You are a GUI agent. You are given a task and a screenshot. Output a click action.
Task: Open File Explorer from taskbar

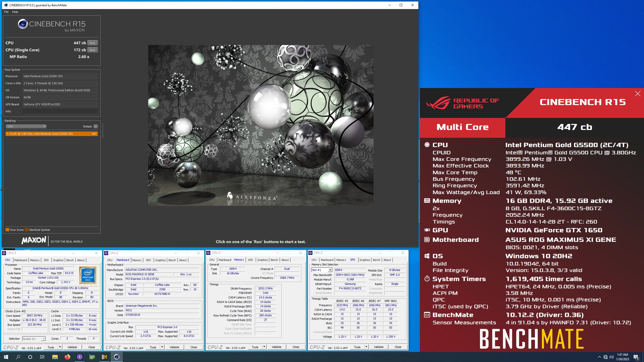[x=55, y=357]
